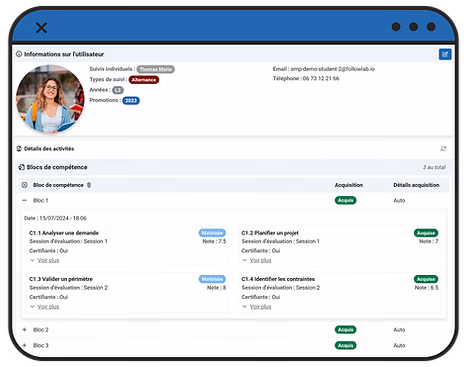
Task: Click the X icon in the blue header
Action: point(41,28)
